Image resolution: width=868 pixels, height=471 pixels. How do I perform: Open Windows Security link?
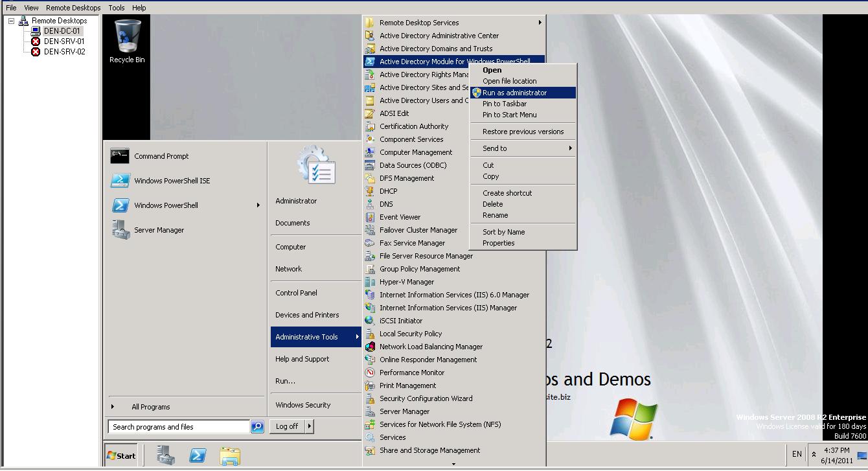[x=303, y=405]
